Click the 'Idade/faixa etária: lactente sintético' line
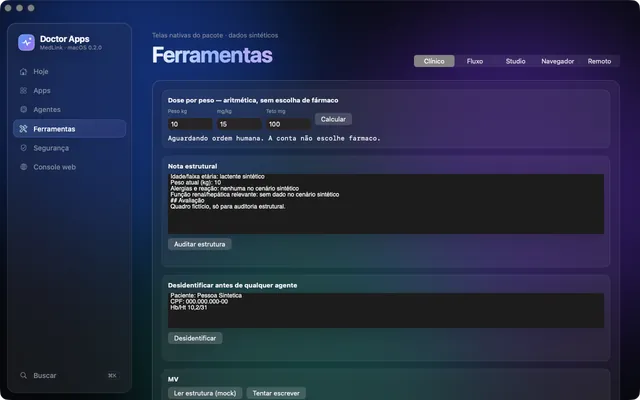Viewport: 640px width, 400px height. click(217, 177)
